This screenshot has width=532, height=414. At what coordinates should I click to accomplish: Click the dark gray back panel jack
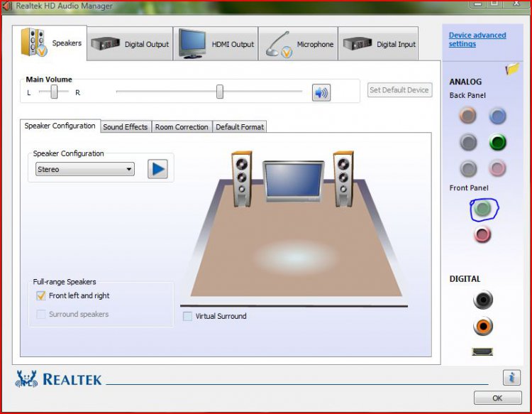click(x=468, y=142)
